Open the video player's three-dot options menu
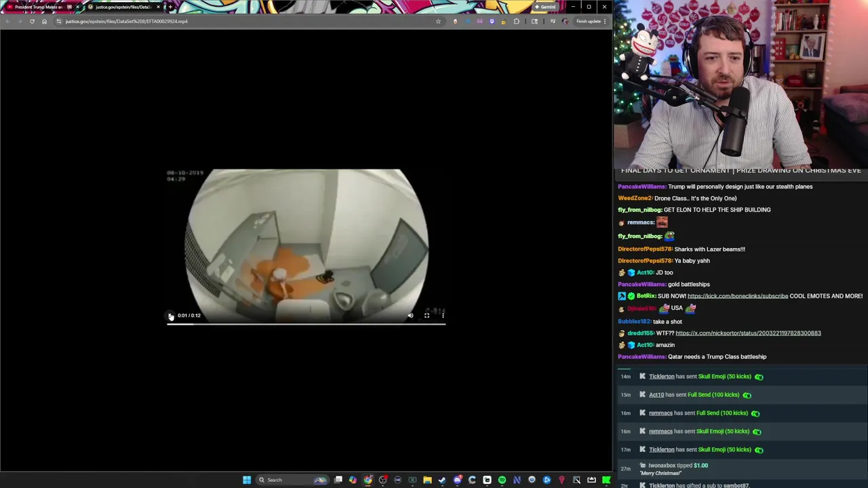The width and height of the screenshot is (868, 488). (443, 315)
